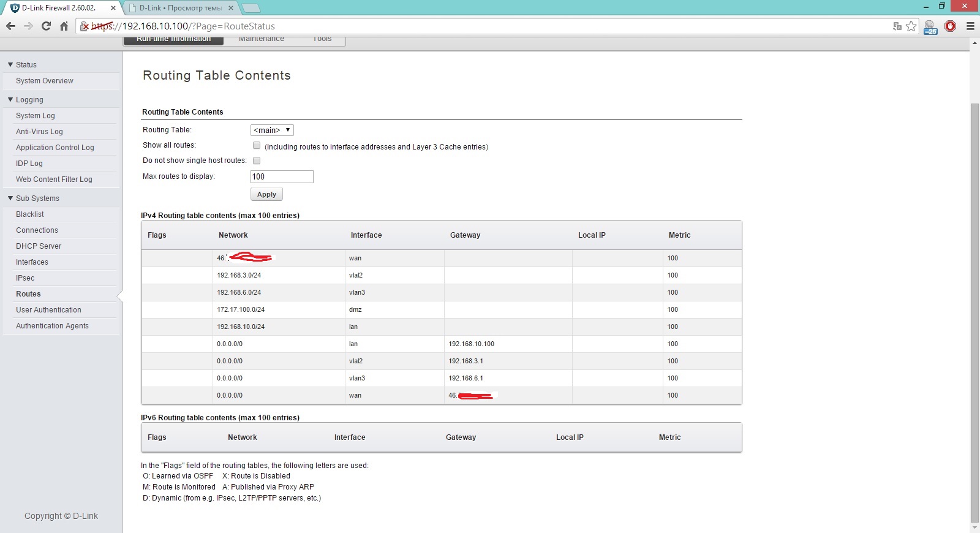Collapse the Status sidebar section

(x=10, y=64)
